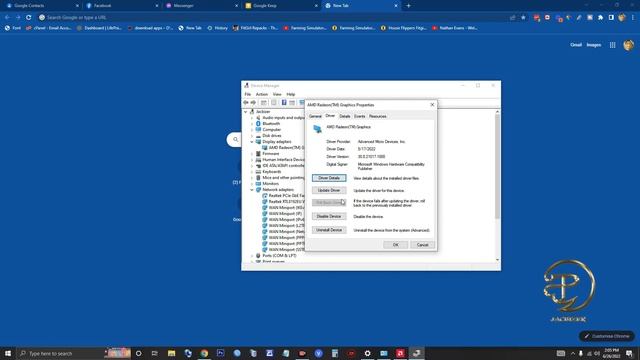Switch to the Resources tab

[x=378, y=116]
